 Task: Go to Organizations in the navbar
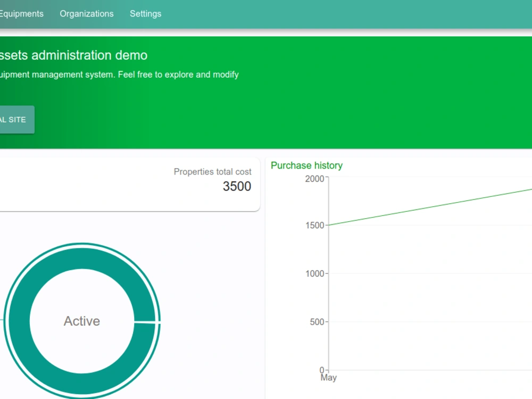pyautogui.click(x=87, y=14)
